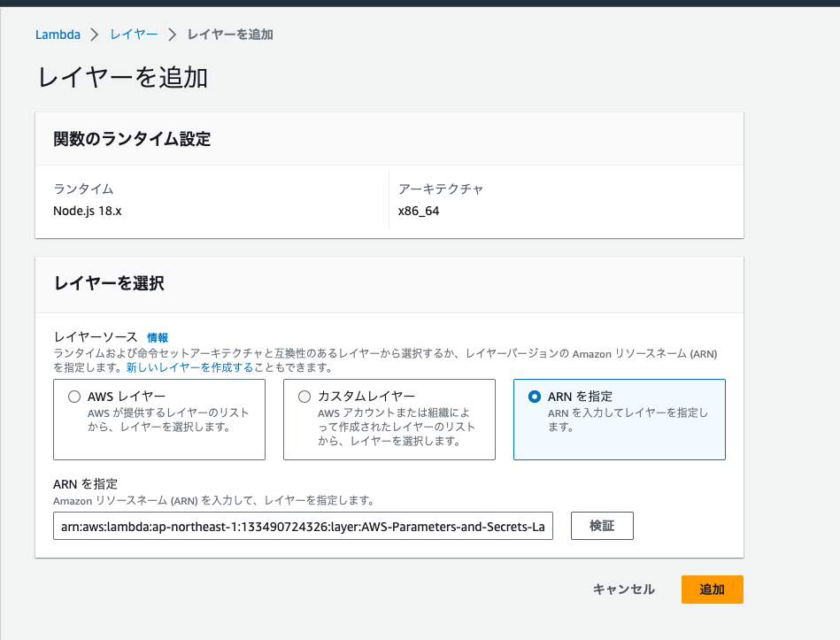
Task: Open the Lambda breadcrumb link
Action: tap(58, 35)
